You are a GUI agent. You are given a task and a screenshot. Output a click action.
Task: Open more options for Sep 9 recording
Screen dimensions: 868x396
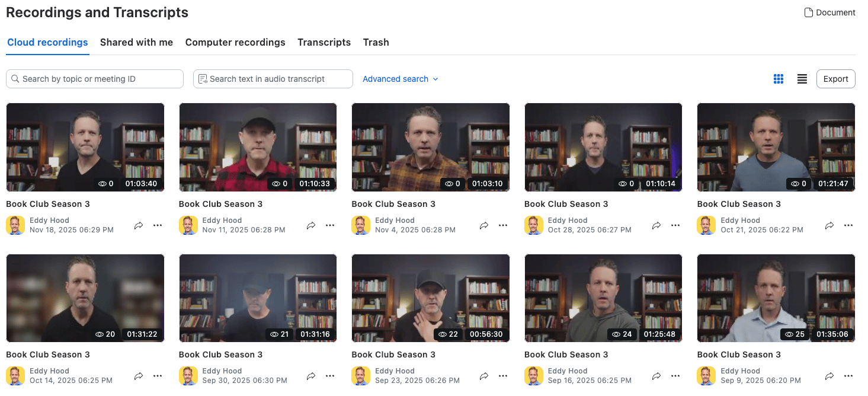pyautogui.click(x=848, y=376)
